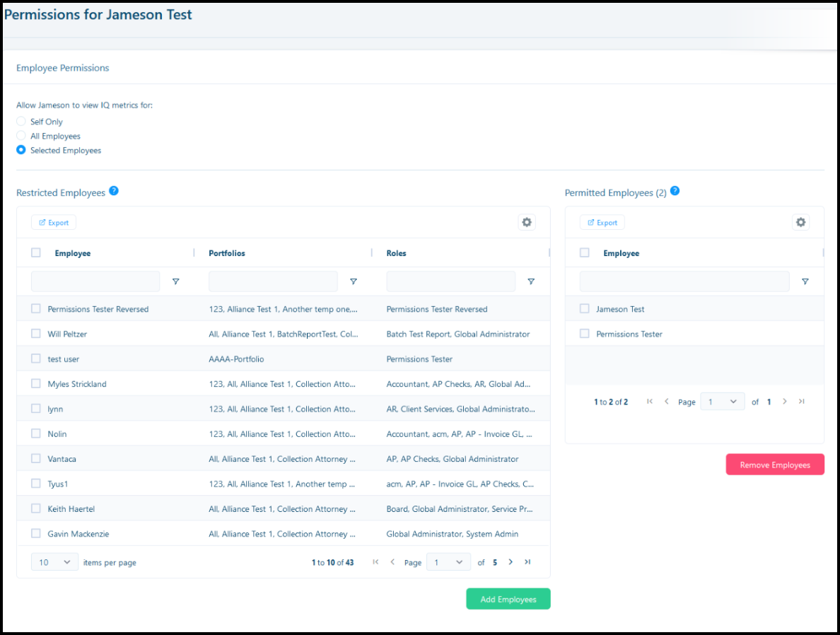Open Permitted Employees help icon
Screen dimensions: 840x635
675,191
